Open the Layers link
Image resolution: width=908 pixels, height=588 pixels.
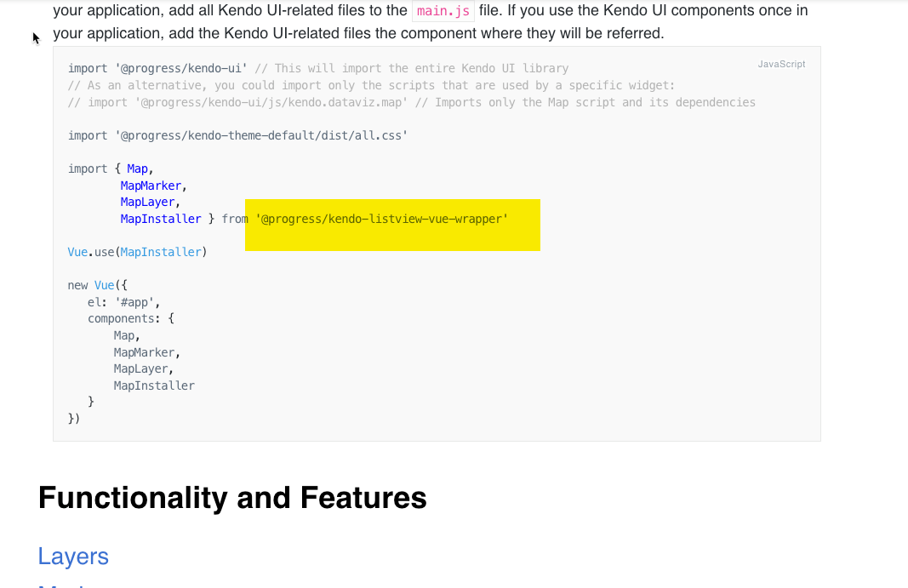73,557
